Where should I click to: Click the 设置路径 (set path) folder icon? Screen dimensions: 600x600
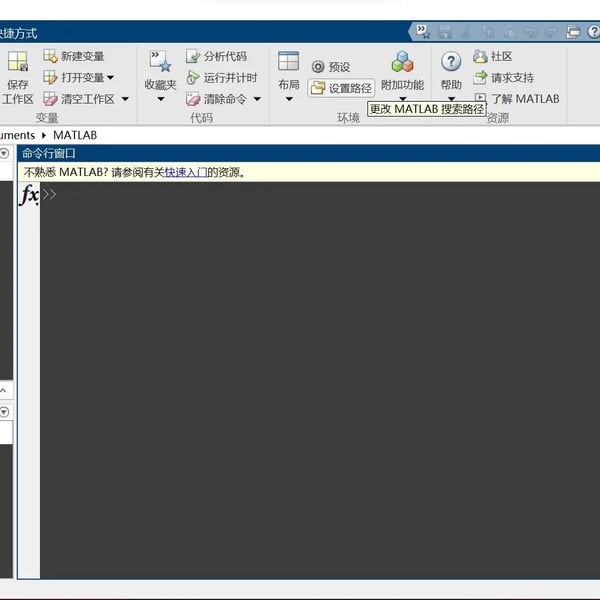[318, 88]
